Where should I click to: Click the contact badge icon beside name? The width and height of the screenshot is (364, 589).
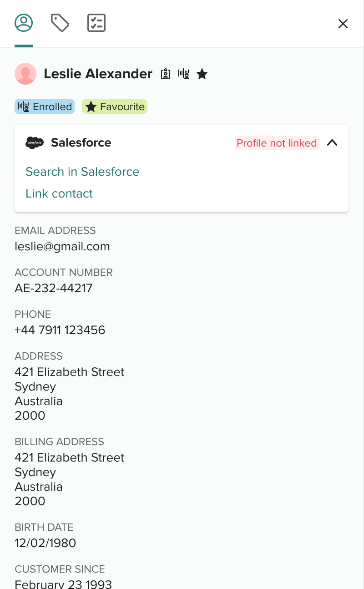166,74
